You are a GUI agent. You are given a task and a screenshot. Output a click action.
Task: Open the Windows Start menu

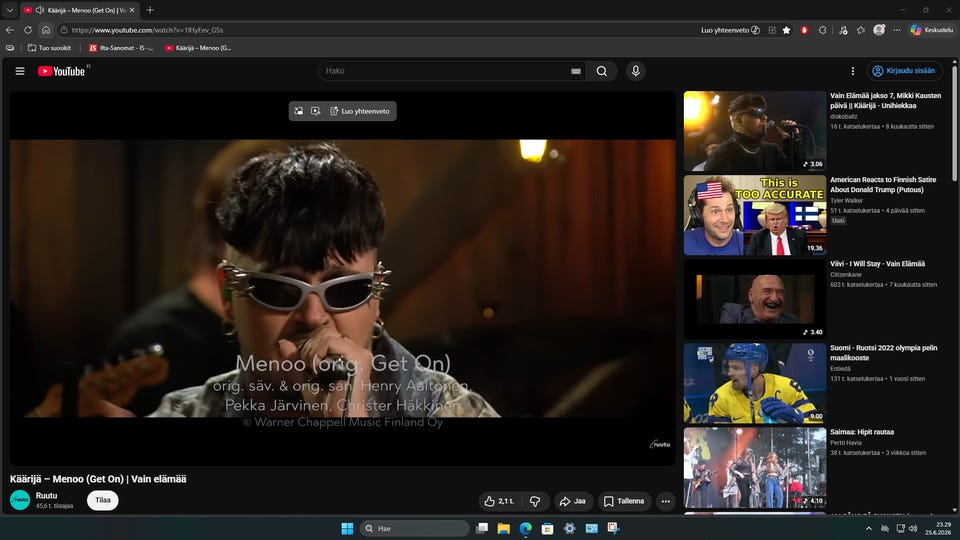pos(347,528)
